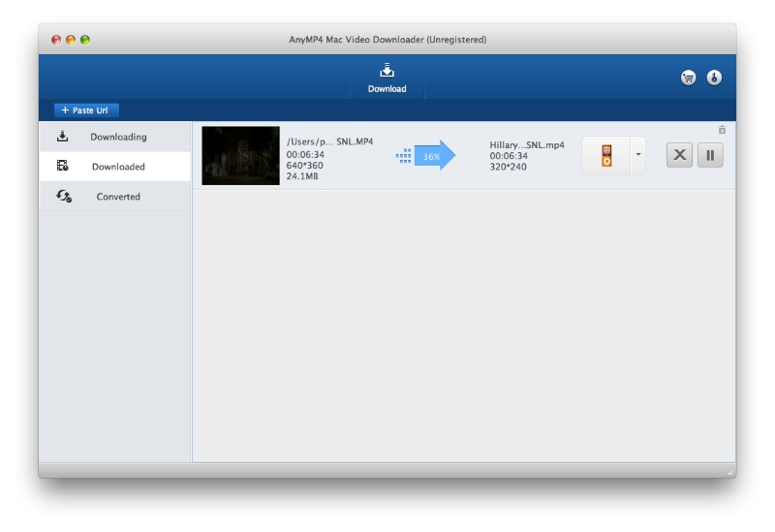Click the register key icon
775x532 pixels.
[714, 78]
